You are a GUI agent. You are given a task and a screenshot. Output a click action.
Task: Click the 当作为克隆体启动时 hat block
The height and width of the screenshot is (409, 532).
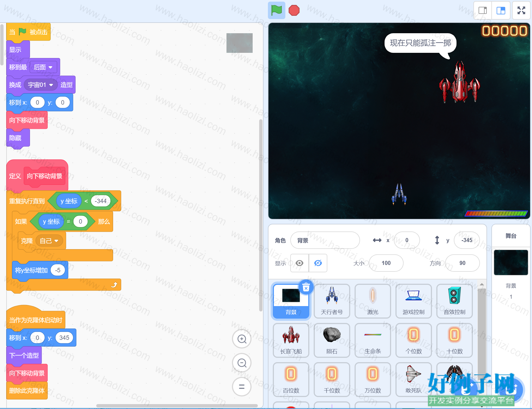point(36,320)
